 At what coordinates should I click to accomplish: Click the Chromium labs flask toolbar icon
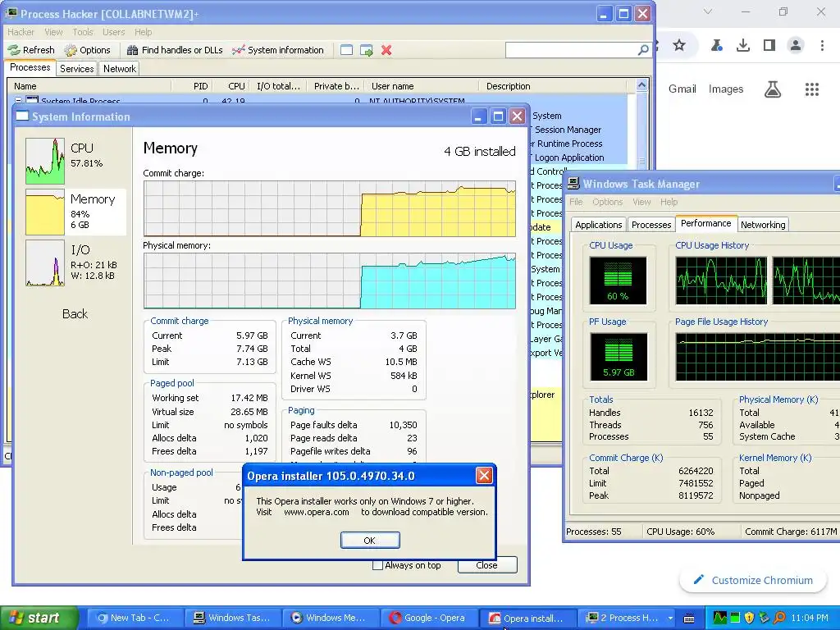tap(717, 45)
